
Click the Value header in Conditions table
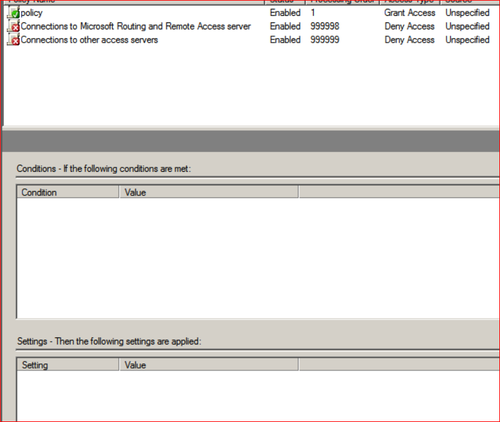[x=209, y=192]
